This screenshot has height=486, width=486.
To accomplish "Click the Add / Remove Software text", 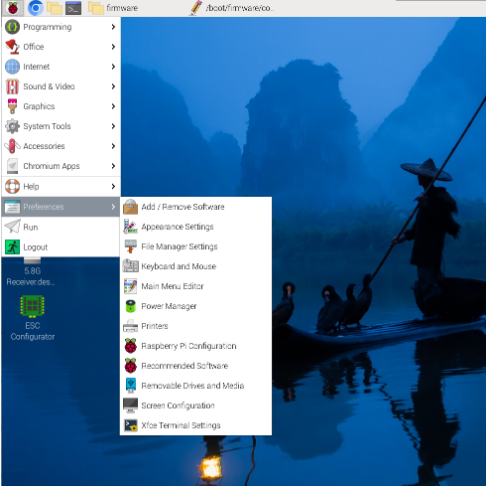I will [x=183, y=207].
